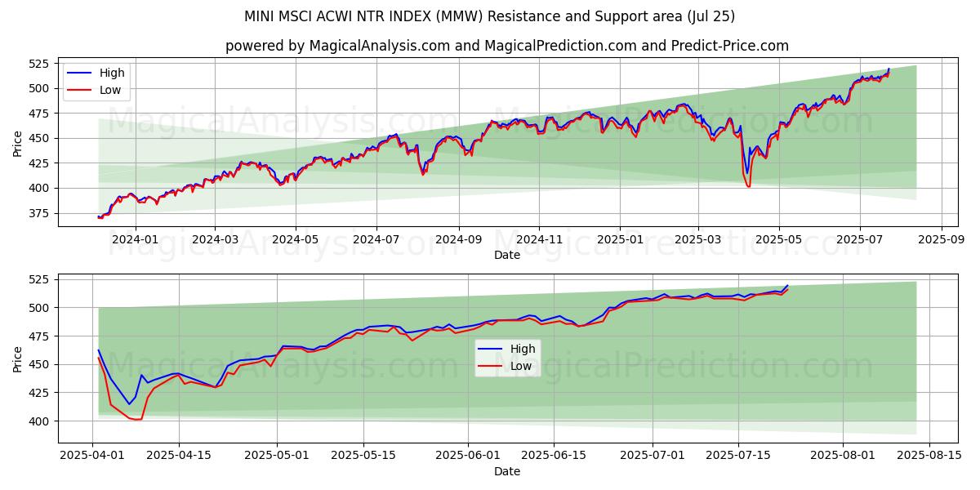Click the bottom chart x-axis label '2025-08-01'
The height and width of the screenshot is (490, 980).
tap(844, 457)
